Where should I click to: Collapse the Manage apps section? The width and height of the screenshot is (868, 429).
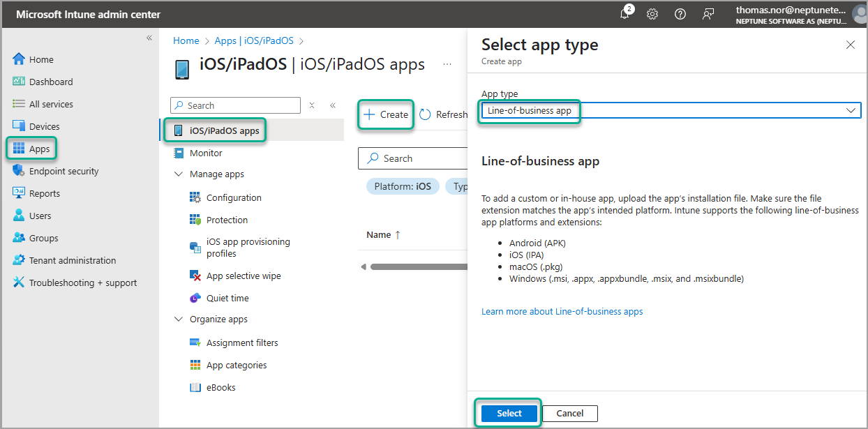pyautogui.click(x=179, y=174)
